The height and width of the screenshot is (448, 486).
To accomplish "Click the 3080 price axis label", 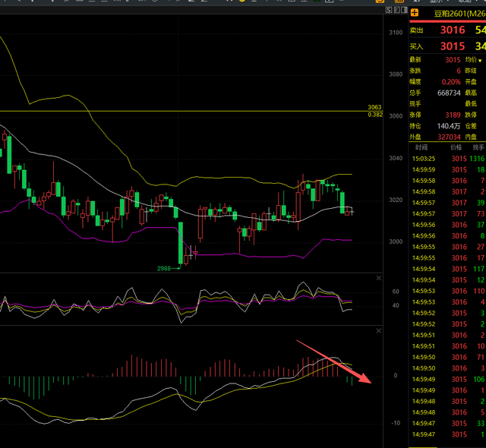I will click(x=396, y=74).
